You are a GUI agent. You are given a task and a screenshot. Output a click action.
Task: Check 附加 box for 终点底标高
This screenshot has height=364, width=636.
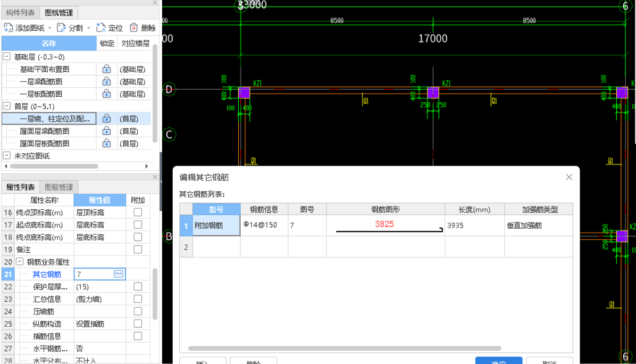tap(138, 237)
